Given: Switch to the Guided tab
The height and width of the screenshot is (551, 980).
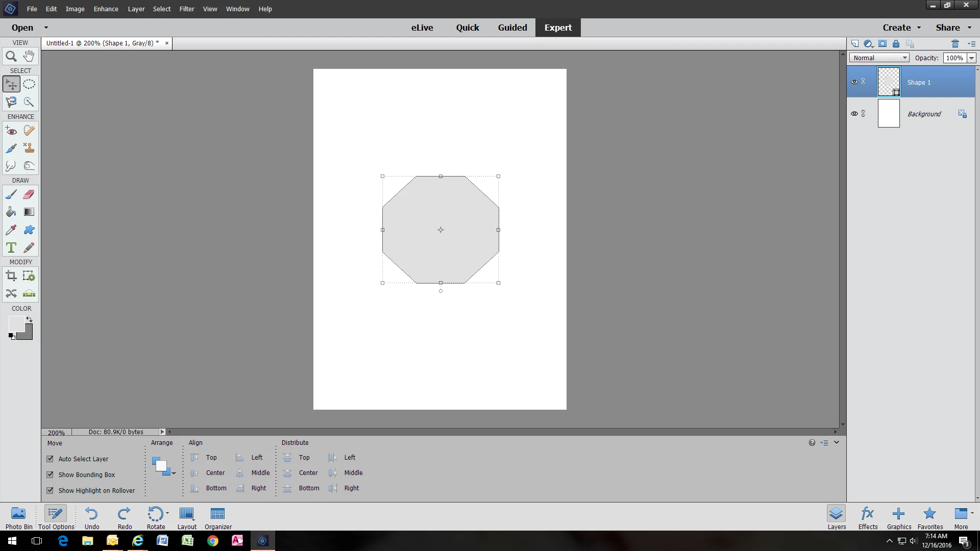Looking at the screenshot, I should tap(512, 28).
